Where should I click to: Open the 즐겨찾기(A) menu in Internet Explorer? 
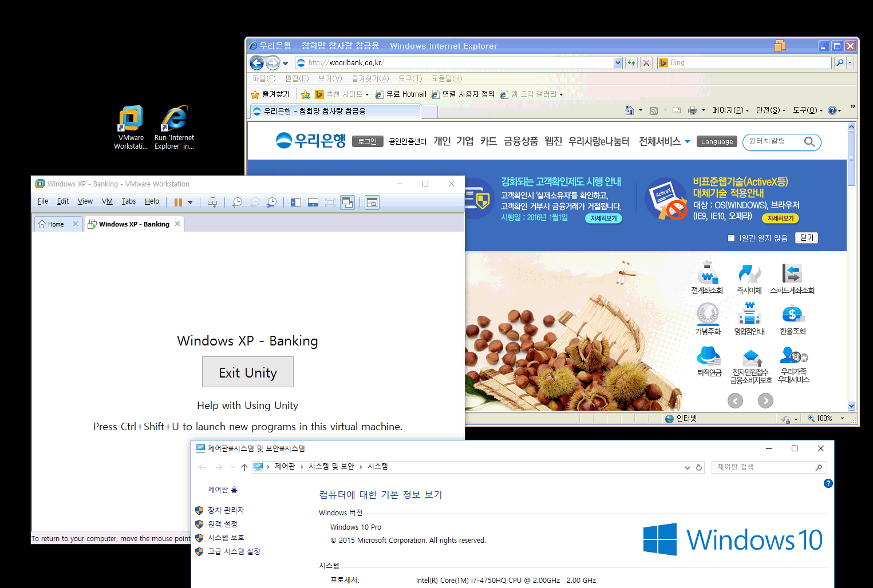click(x=370, y=79)
